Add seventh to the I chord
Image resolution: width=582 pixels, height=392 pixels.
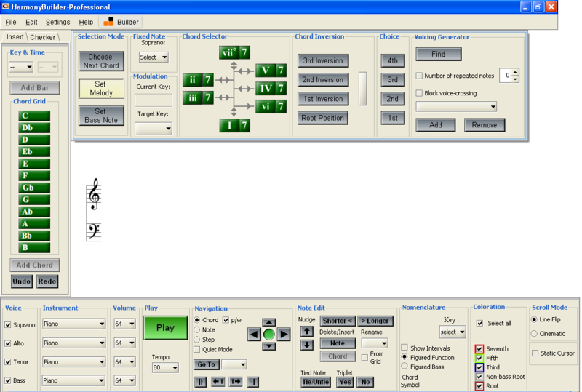click(244, 126)
